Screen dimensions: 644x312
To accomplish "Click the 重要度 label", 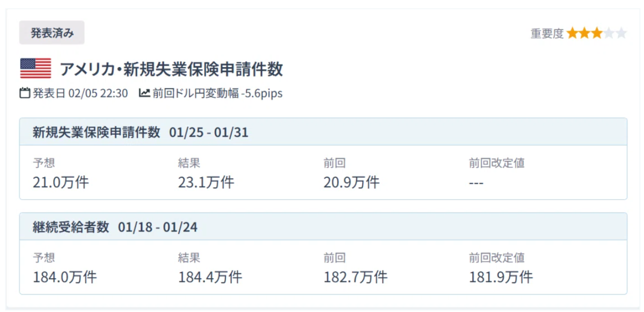I will tap(547, 33).
